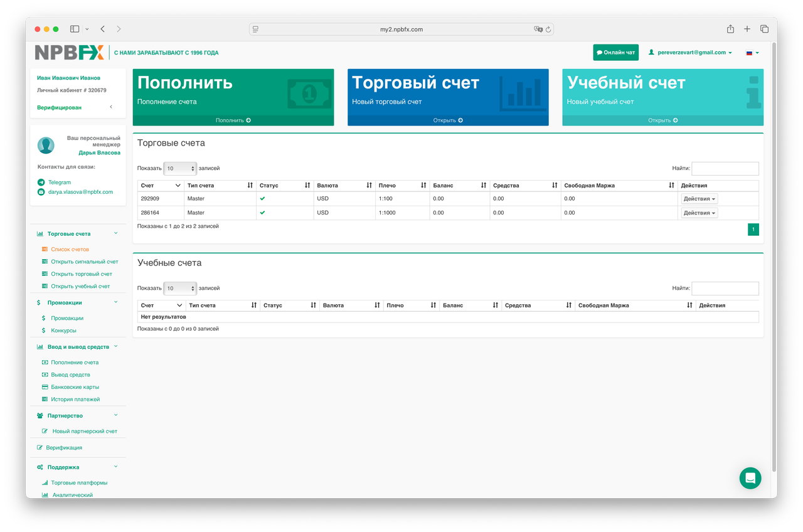Viewport: 803px width, 532px height.
Task: Click the Найти search field in Торговые счета
Action: point(725,168)
